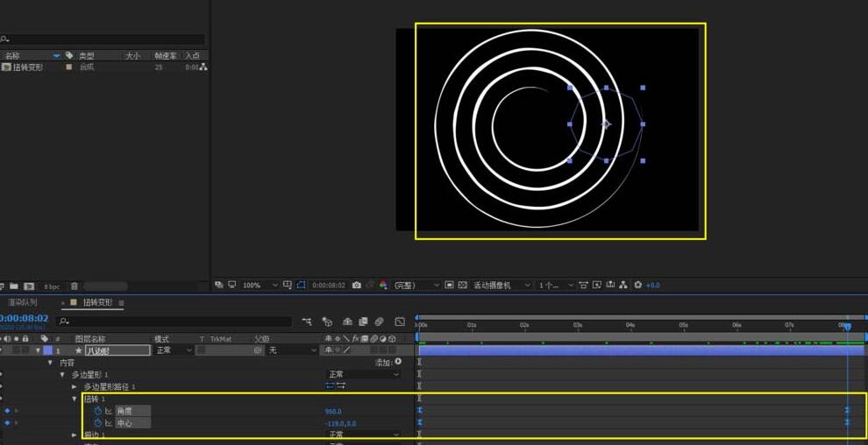The width and height of the screenshot is (868, 445).
Task: Toggle keyframe diamond for 中心 row
Action: [7, 423]
